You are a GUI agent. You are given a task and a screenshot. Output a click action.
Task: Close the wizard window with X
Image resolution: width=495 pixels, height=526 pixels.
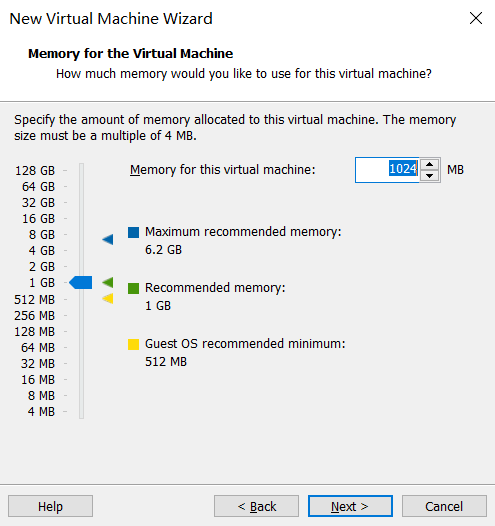pos(476,18)
